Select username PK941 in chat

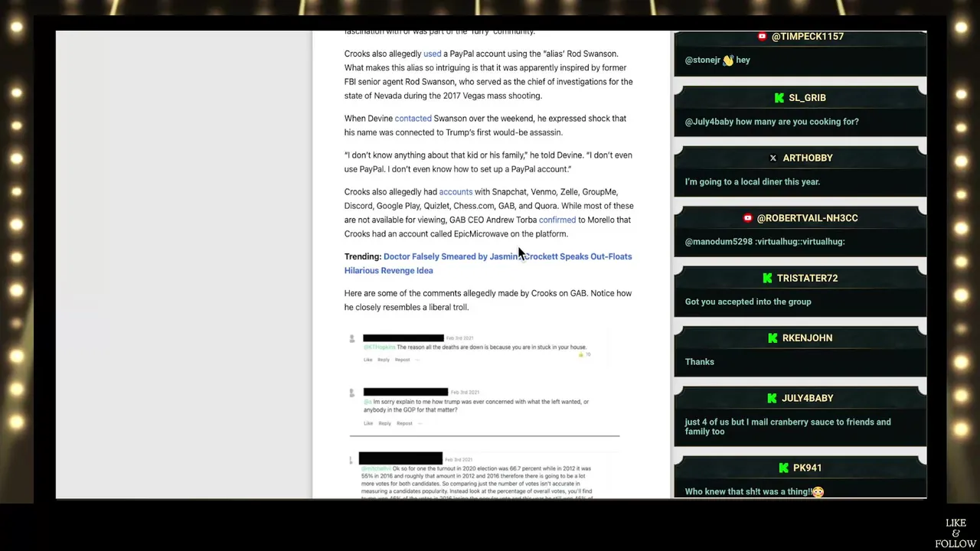[x=807, y=468]
